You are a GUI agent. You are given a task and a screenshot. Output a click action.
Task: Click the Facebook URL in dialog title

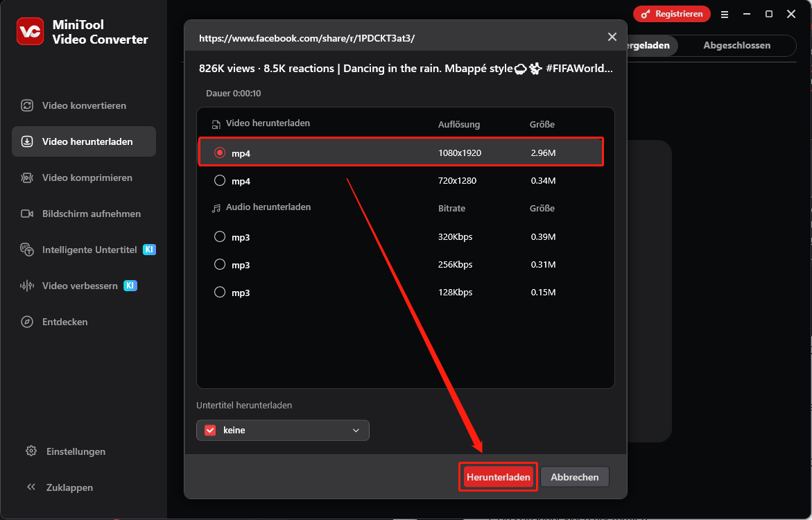(306, 38)
